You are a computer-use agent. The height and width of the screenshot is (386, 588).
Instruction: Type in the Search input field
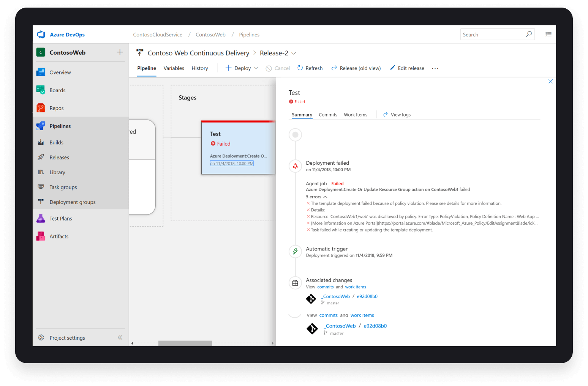tap(492, 35)
